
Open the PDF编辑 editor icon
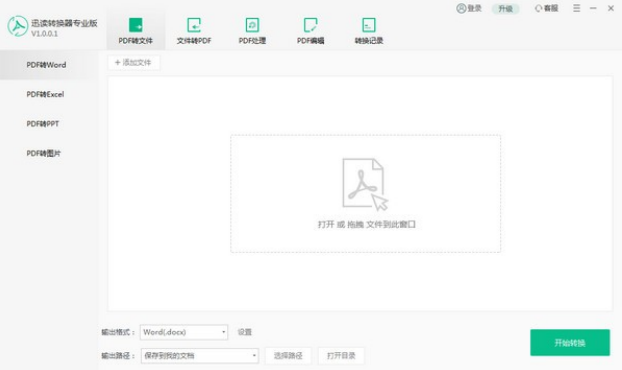point(310,25)
